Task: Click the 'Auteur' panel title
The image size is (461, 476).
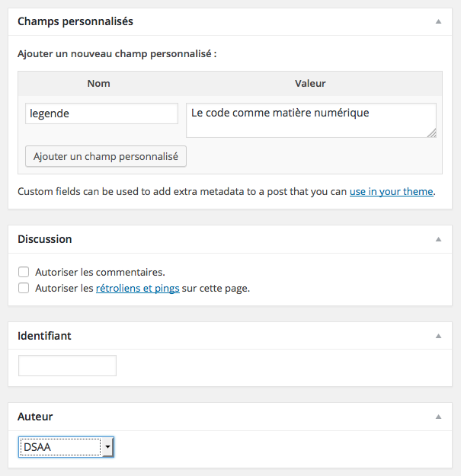Action: click(35, 417)
